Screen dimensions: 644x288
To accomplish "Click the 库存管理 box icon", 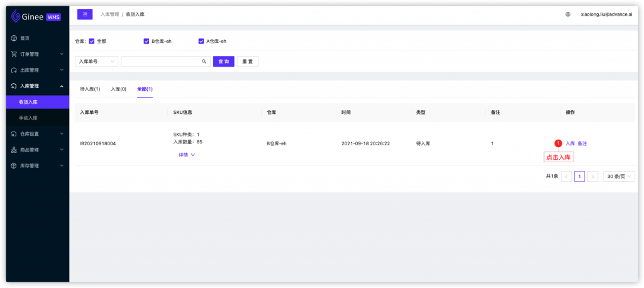I will click(x=14, y=166).
